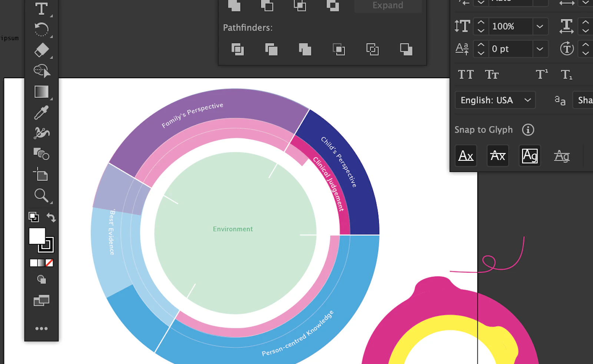Swap fill and stroke colors
Viewport: 593px width, 364px height.
[x=51, y=218]
